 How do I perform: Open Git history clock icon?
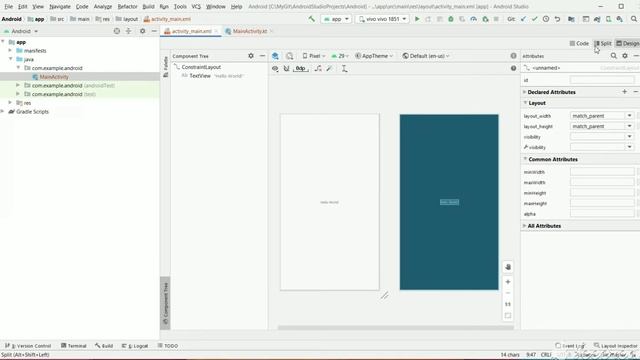546,19
